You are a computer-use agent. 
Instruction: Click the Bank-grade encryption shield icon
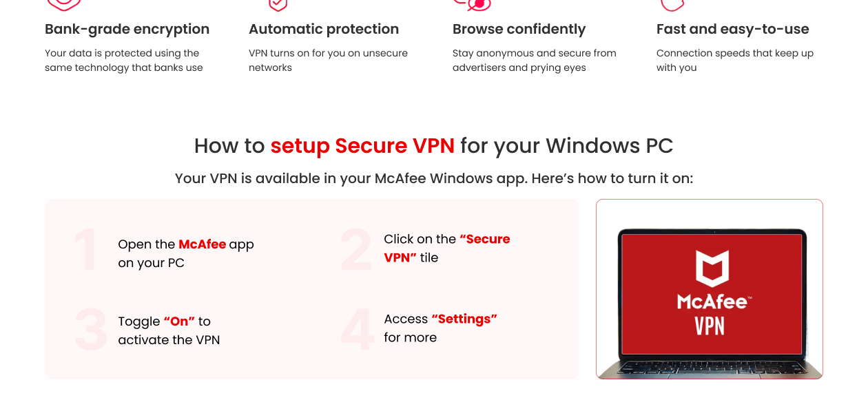(x=63, y=5)
